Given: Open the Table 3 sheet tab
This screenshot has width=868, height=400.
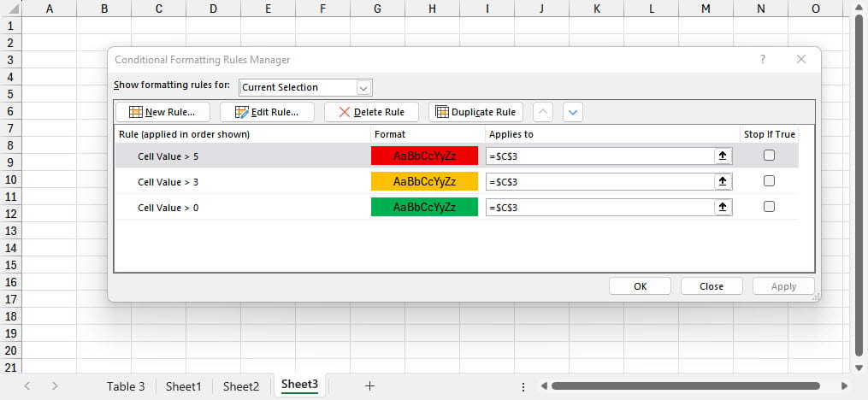Looking at the screenshot, I should [x=126, y=386].
